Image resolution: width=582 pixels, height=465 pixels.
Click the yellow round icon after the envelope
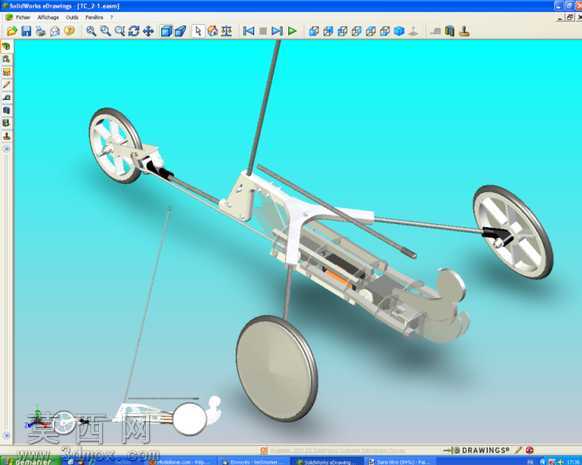69,31
